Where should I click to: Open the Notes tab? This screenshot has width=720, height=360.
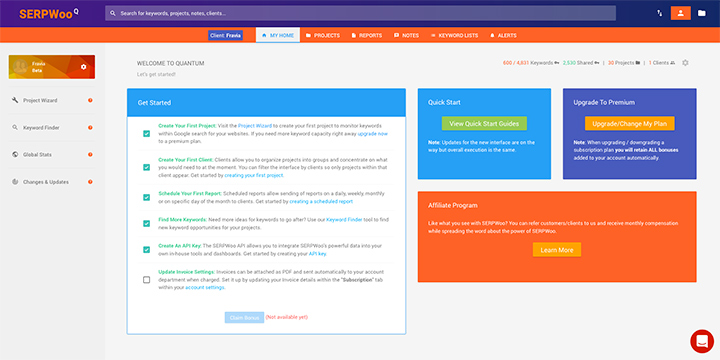(x=406, y=35)
